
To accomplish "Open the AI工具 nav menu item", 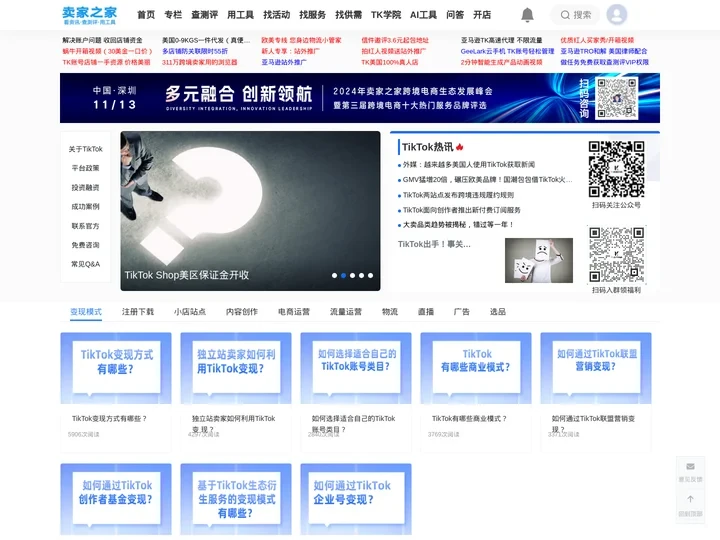I will [423, 15].
